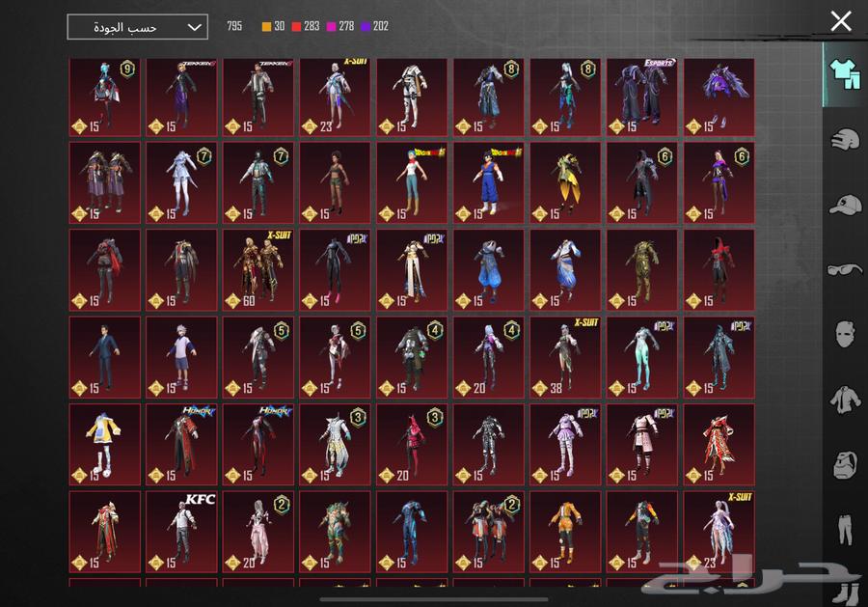
Task: Select the blue gi Dragon Ball outfit
Action: [489, 182]
